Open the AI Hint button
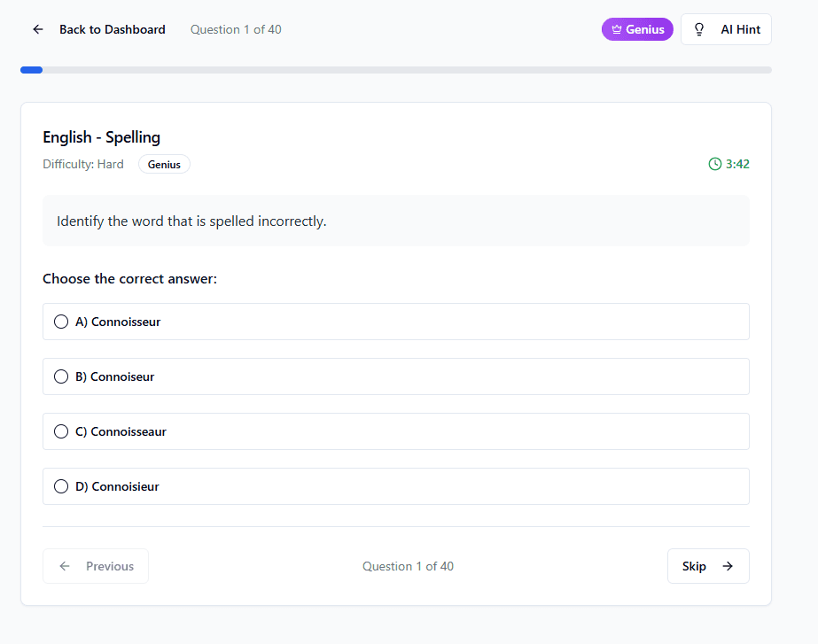Screen dimensions: 818x644 coord(726,29)
